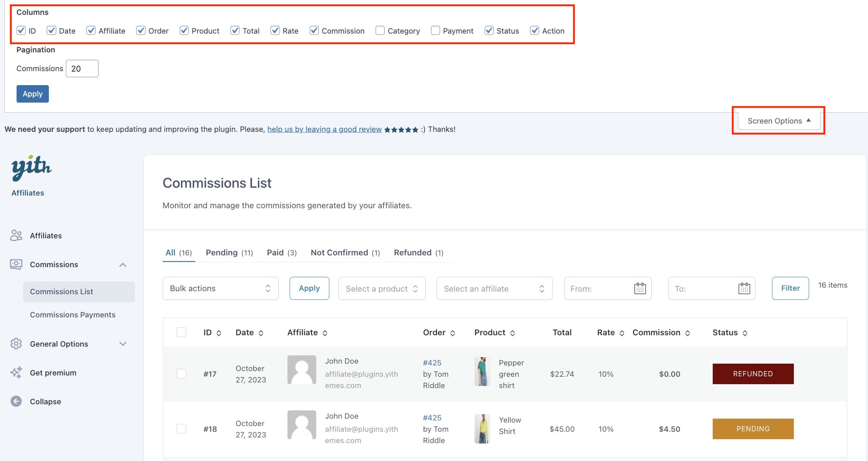This screenshot has height=461, width=868.
Task: Open the To date calendar icon
Action: tap(744, 289)
